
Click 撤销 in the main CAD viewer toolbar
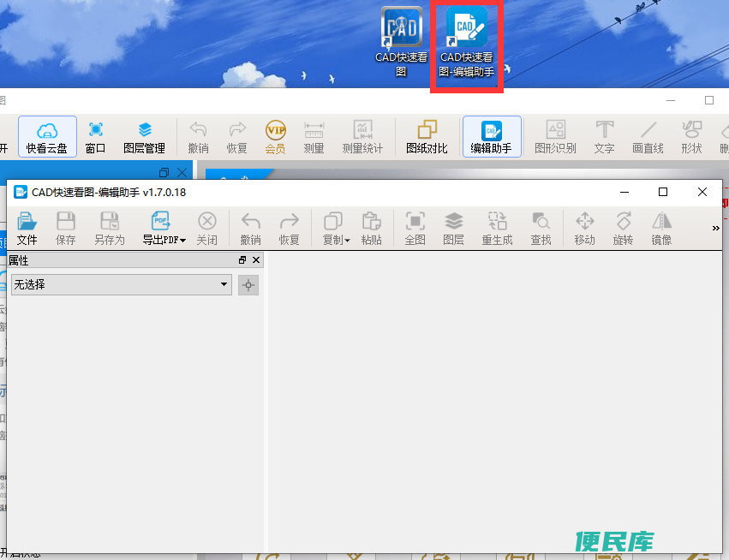(198, 137)
